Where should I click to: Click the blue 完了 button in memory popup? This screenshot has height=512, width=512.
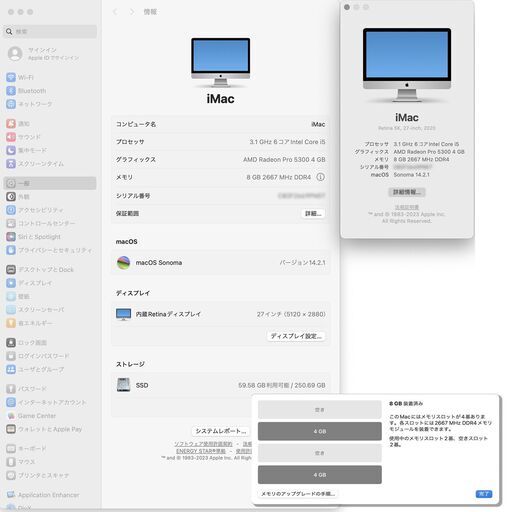tap(484, 494)
